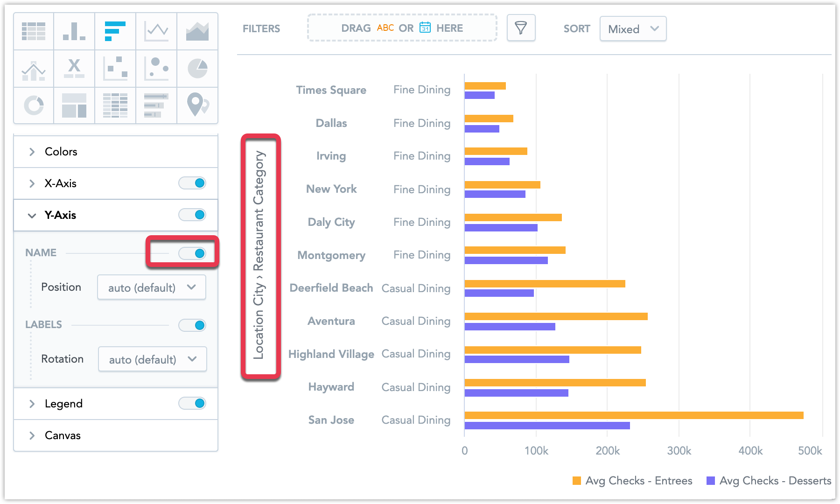The image size is (840, 504).
Task: Click the Times Square purple bar
Action: tap(479, 95)
